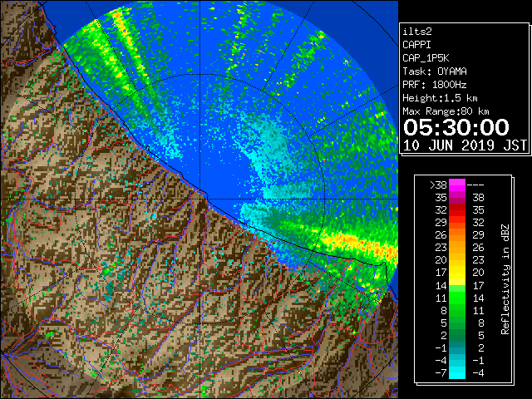Click the 'Height:1.5 km' line
This screenshot has width=532, height=399.
coord(440,98)
